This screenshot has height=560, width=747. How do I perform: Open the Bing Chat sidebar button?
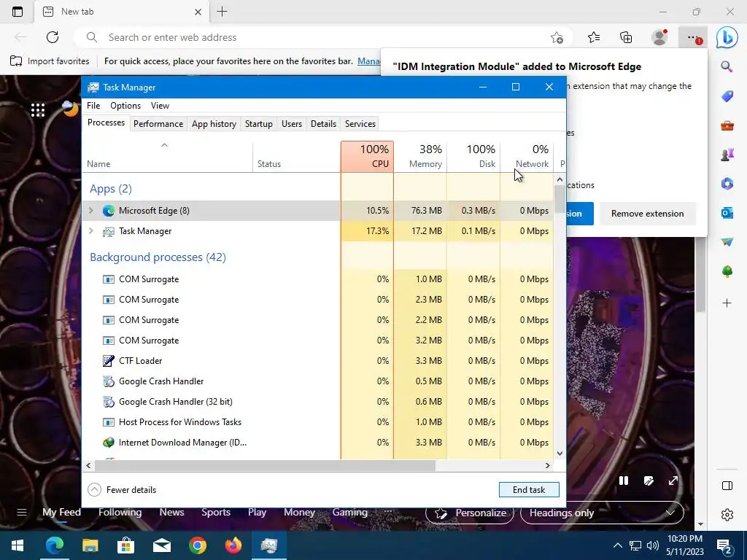click(x=727, y=38)
